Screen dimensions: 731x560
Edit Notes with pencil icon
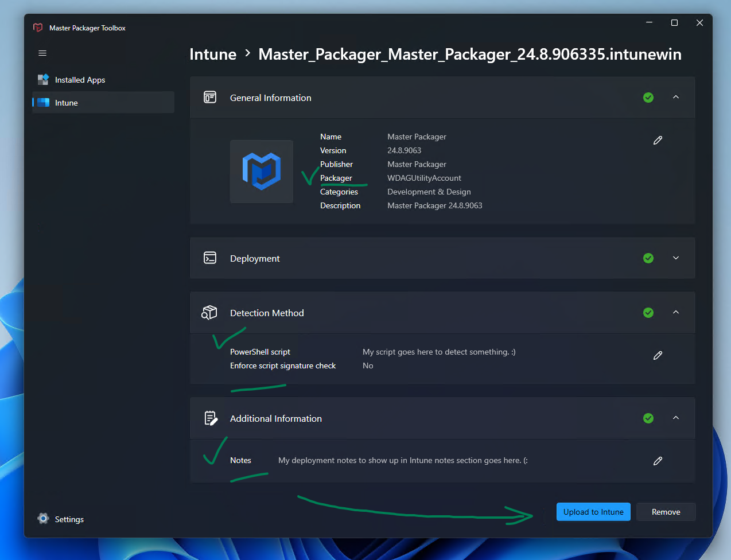[x=658, y=461]
